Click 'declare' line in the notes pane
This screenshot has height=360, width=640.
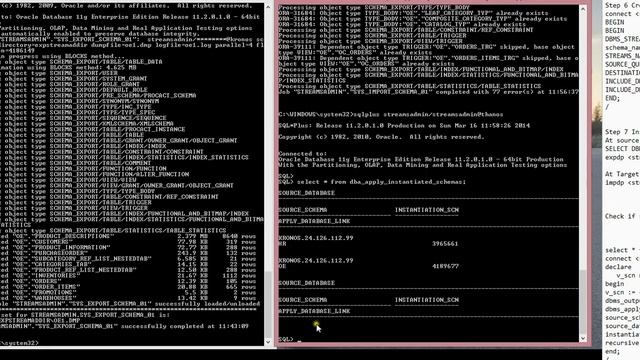(x=618, y=267)
